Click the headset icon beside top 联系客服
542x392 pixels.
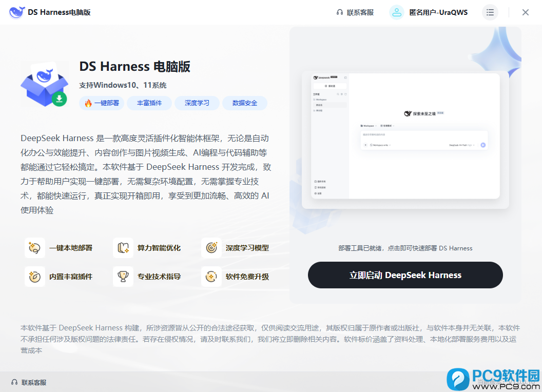point(339,12)
